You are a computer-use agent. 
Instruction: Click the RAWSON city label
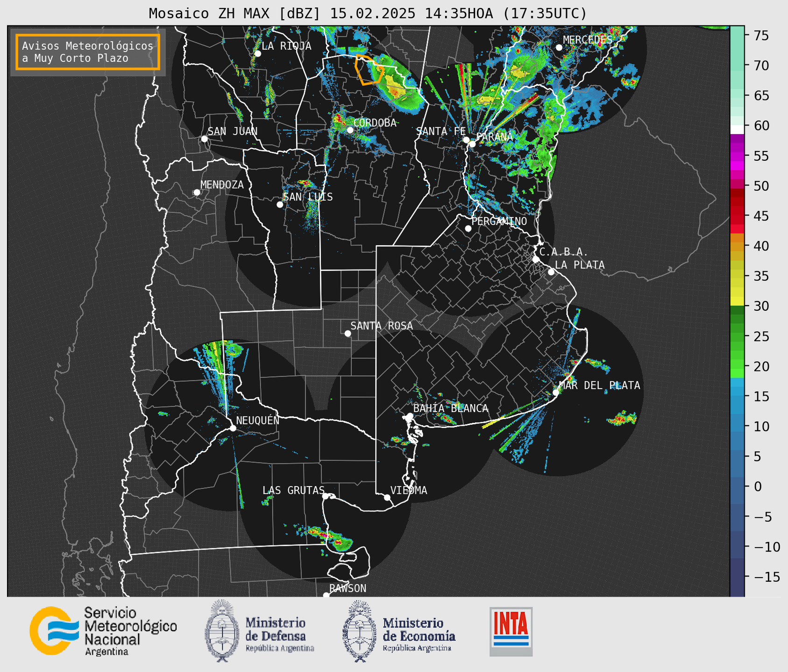tap(348, 588)
